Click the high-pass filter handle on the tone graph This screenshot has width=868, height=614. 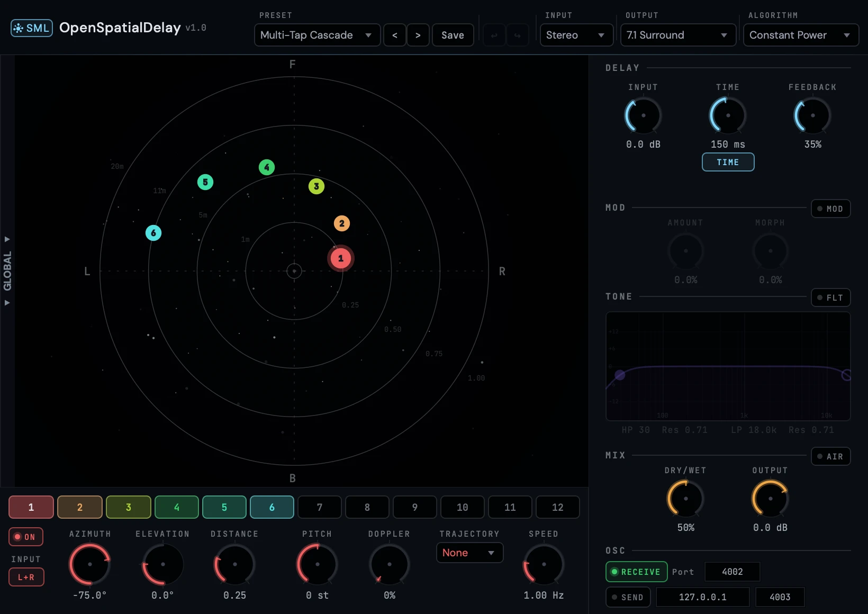click(620, 375)
